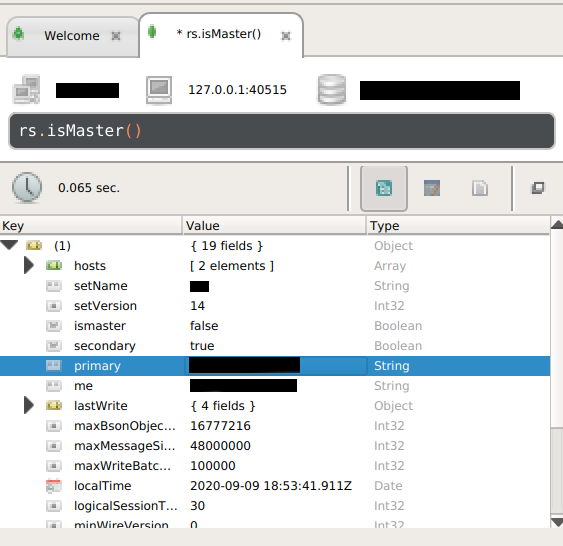Image resolution: width=563 pixels, height=546 pixels.
Task: Close the Welcome tab
Action: click(x=116, y=36)
